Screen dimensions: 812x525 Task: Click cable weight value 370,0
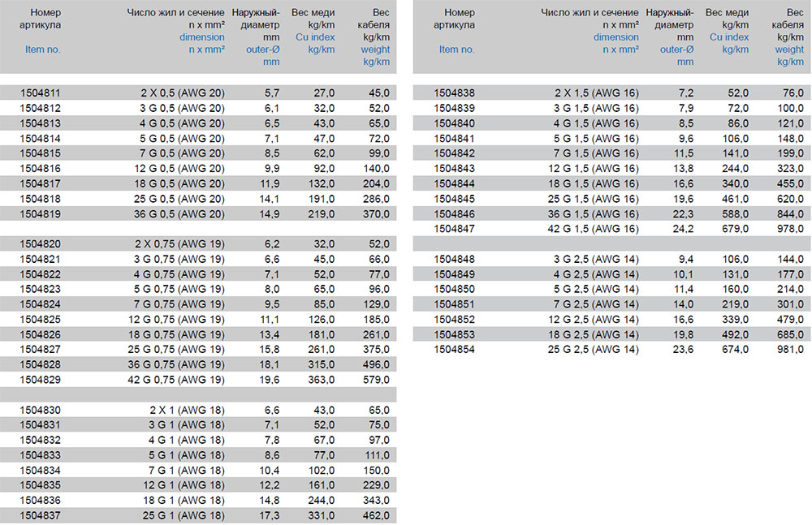pos(376,214)
